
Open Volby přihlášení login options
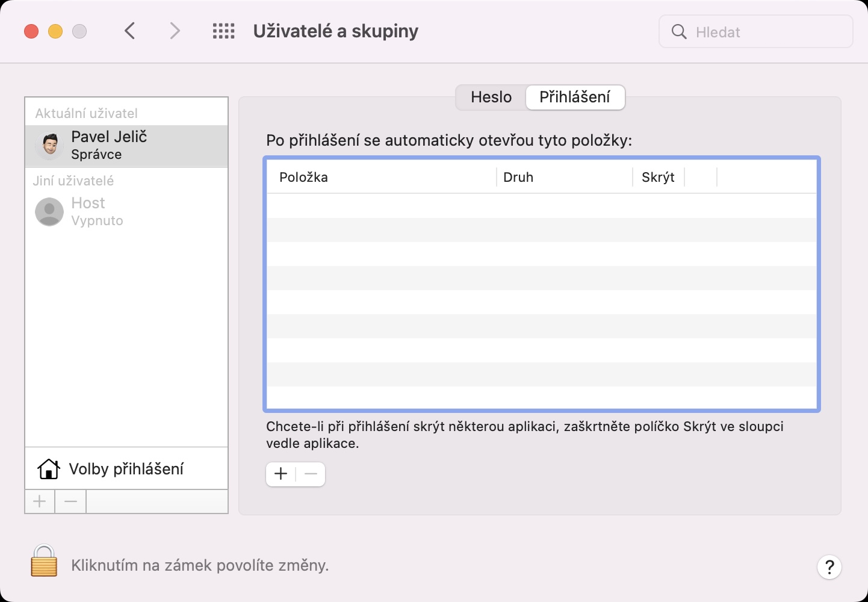pos(126,469)
